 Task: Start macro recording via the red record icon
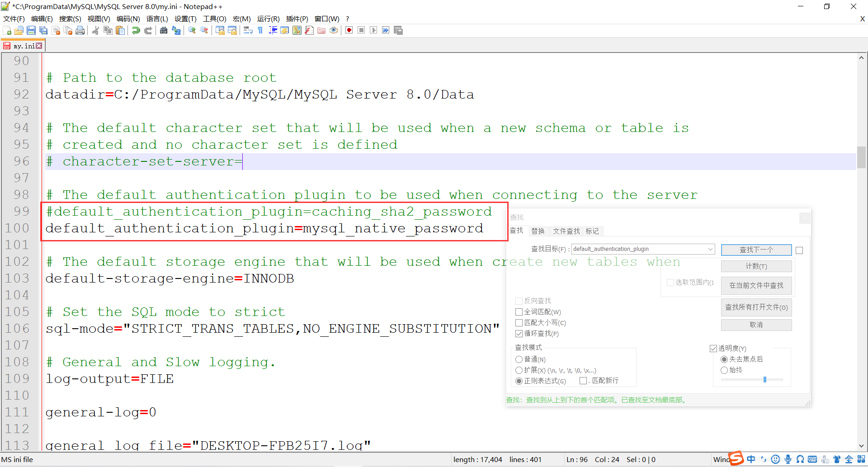349,30
